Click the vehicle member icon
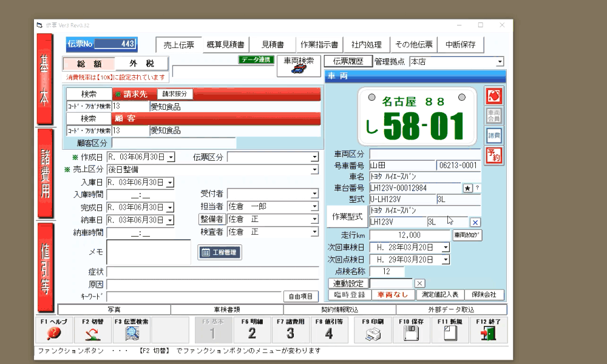 (494, 115)
